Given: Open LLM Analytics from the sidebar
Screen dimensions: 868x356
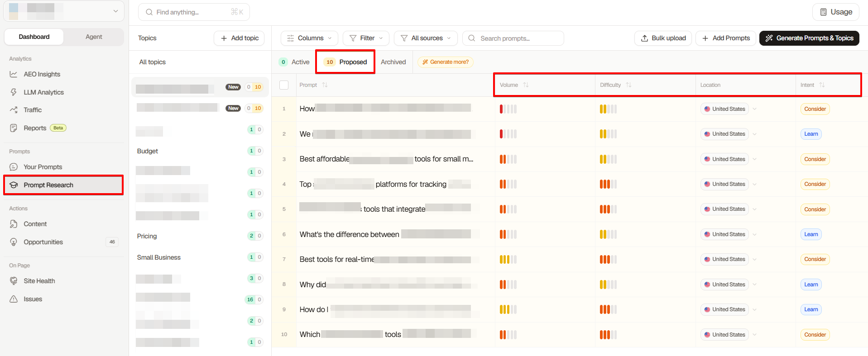Looking at the screenshot, I should (x=43, y=92).
